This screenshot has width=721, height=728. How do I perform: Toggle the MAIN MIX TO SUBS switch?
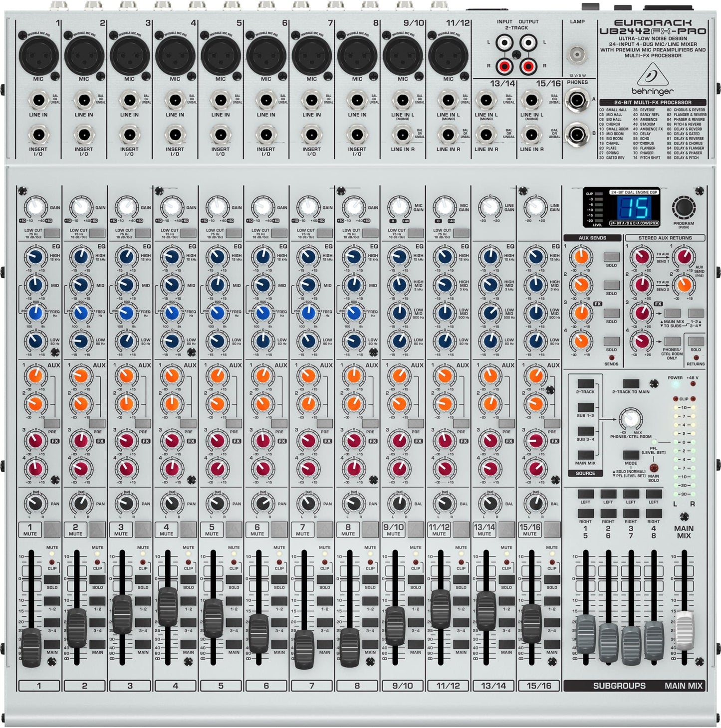[x=672, y=313]
